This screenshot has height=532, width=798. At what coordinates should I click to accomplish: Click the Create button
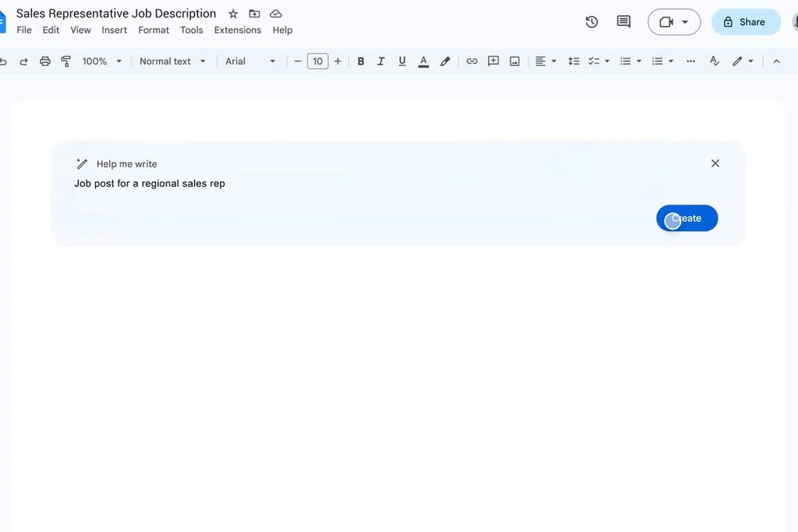687,218
